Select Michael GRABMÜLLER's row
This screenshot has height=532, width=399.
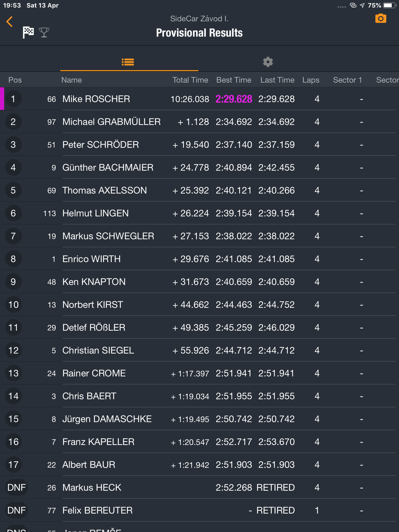[199, 122]
